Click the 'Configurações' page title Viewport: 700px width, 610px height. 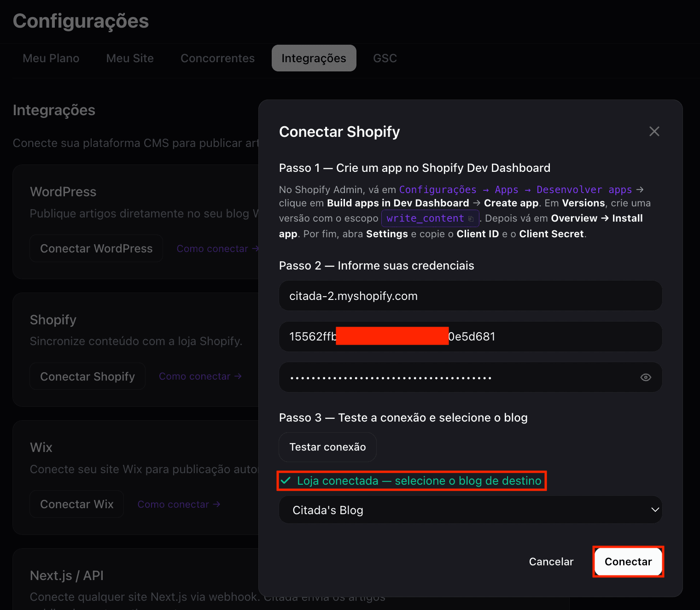point(81,21)
